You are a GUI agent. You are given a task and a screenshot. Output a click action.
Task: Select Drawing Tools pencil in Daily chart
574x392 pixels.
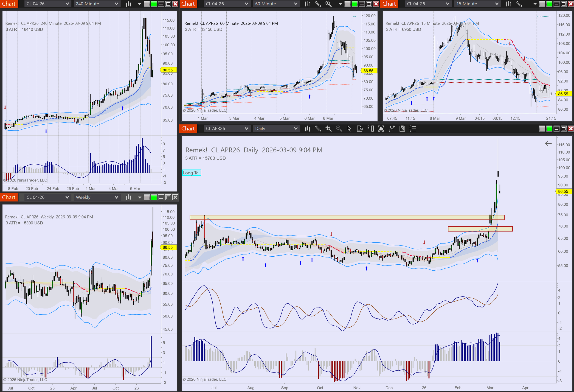[x=318, y=129]
